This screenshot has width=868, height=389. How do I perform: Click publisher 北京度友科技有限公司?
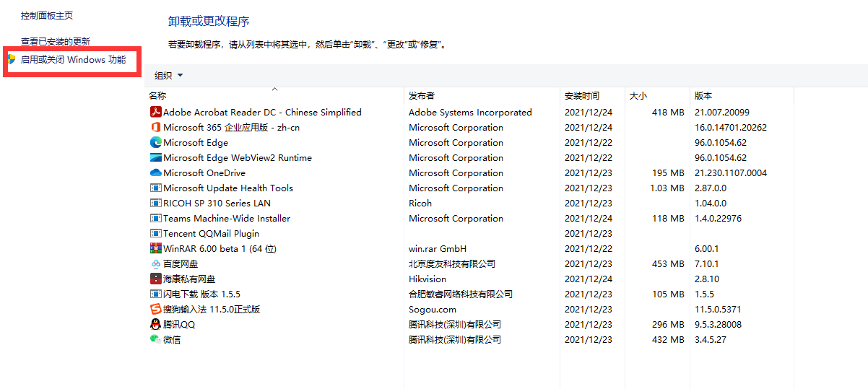(x=452, y=263)
